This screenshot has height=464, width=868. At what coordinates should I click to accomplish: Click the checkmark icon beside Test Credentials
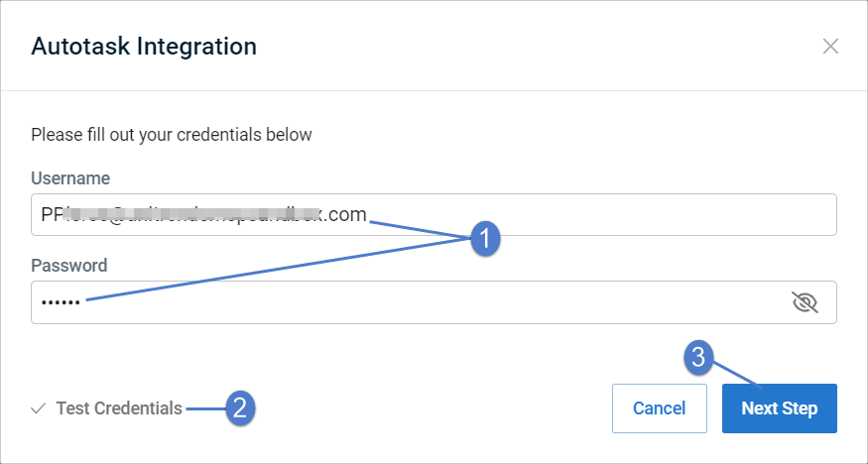39,408
